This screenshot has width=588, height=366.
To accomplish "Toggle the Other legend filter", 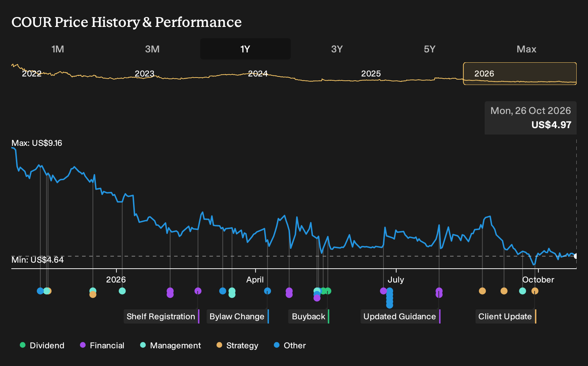I will (290, 345).
